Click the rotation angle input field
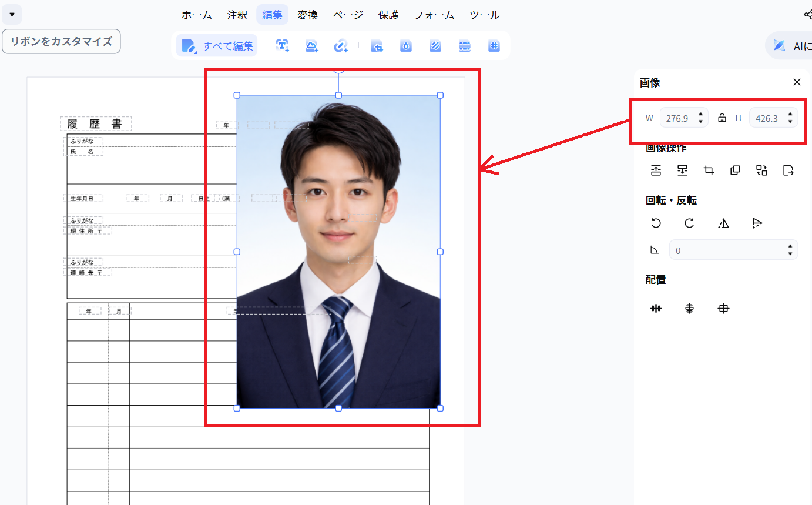The image size is (812, 505). (729, 250)
